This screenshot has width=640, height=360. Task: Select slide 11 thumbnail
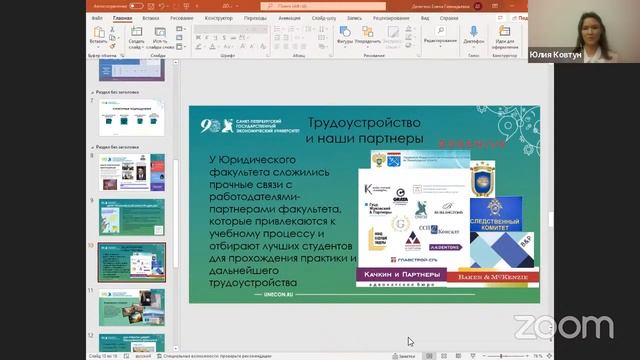point(131,307)
